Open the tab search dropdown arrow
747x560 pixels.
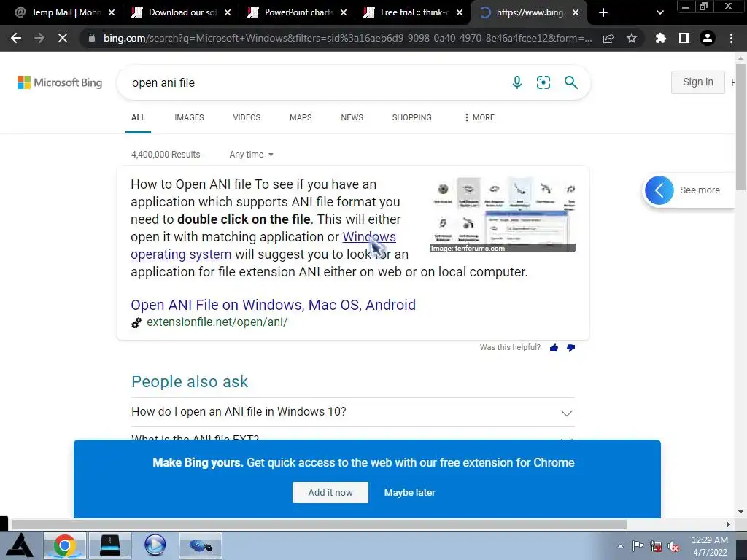[x=659, y=12]
